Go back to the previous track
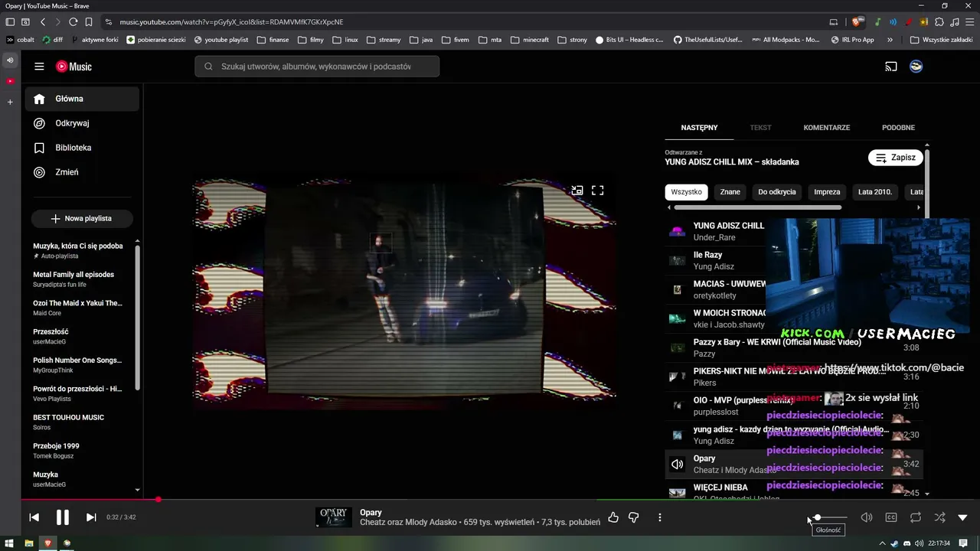This screenshot has height=551, width=980. (x=34, y=517)
